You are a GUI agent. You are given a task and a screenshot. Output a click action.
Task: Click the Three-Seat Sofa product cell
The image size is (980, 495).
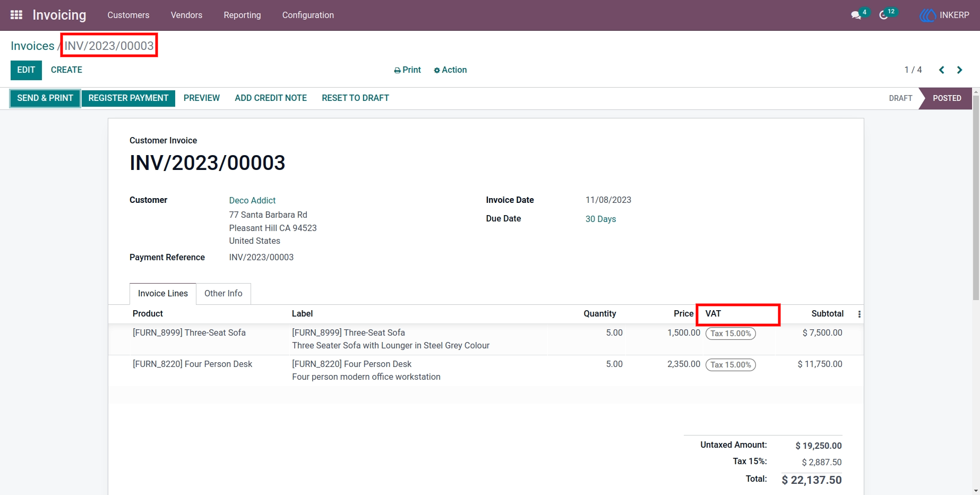pos(189,333)
